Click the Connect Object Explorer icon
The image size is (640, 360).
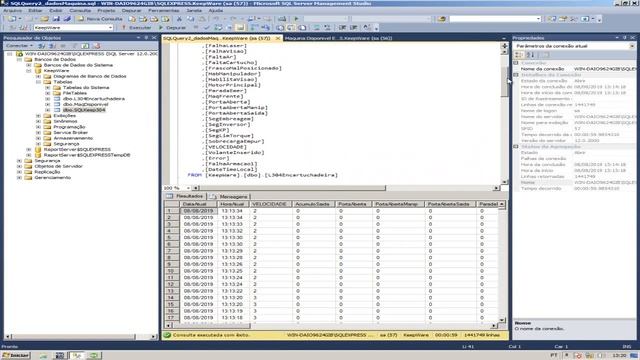(x=41, y=46)
